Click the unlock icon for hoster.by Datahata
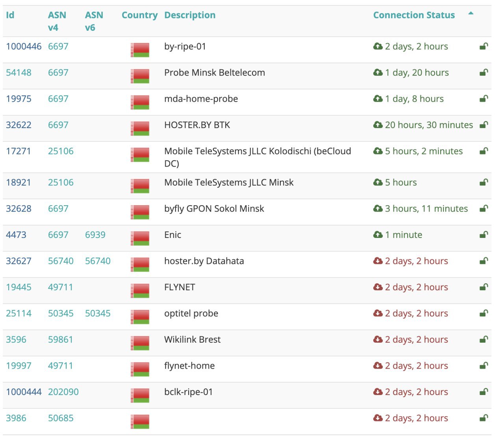The image size is (504, 436). [x=484, y=261]
